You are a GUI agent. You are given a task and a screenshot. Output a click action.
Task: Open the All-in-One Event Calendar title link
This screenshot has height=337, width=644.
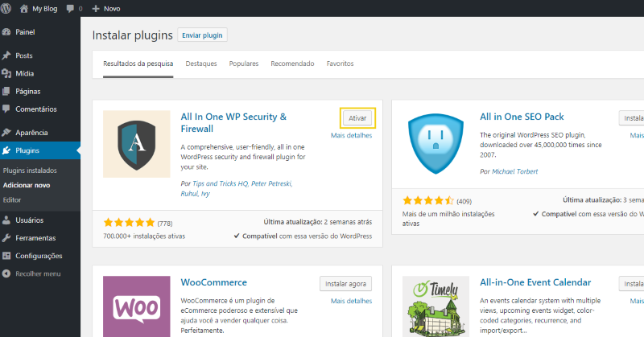click(x=535, y=282)
